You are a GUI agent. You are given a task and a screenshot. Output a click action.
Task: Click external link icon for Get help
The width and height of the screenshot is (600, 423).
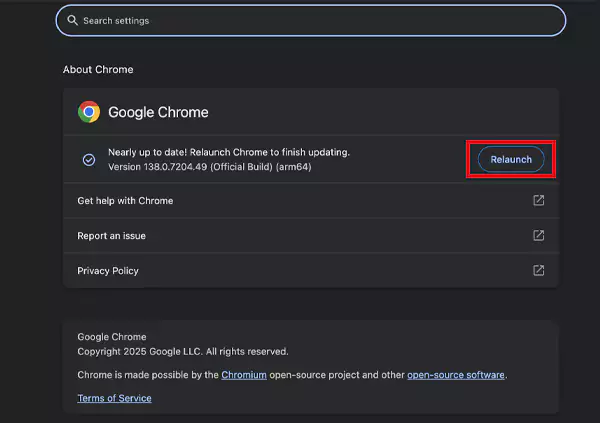pyautogui.click(x=538, y=200)
